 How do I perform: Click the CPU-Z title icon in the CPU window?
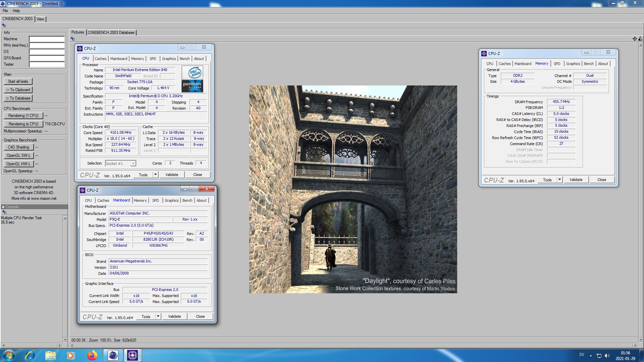[80, 49]
